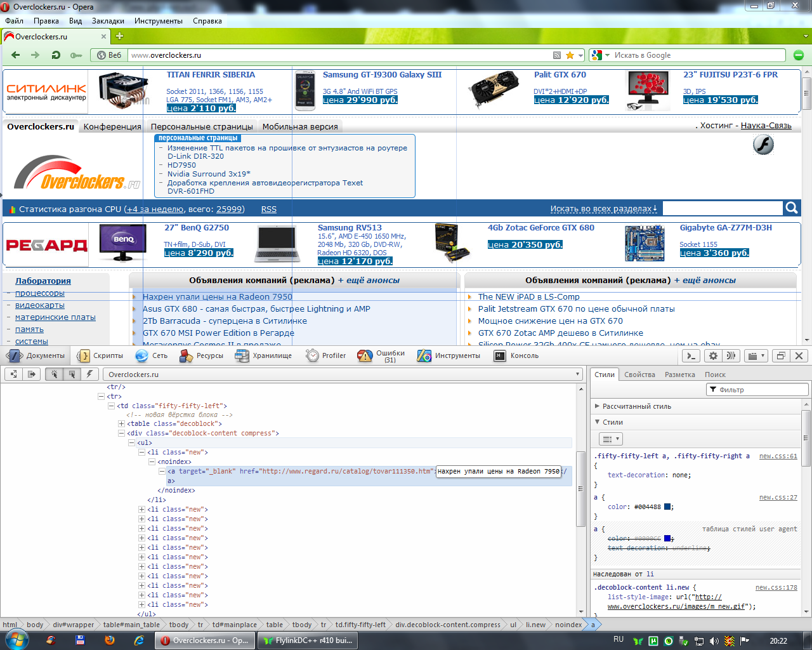This screenshot has height=650, width=812.
Task: Go back using the browser back arrow
Action: [x=16, y=55]
